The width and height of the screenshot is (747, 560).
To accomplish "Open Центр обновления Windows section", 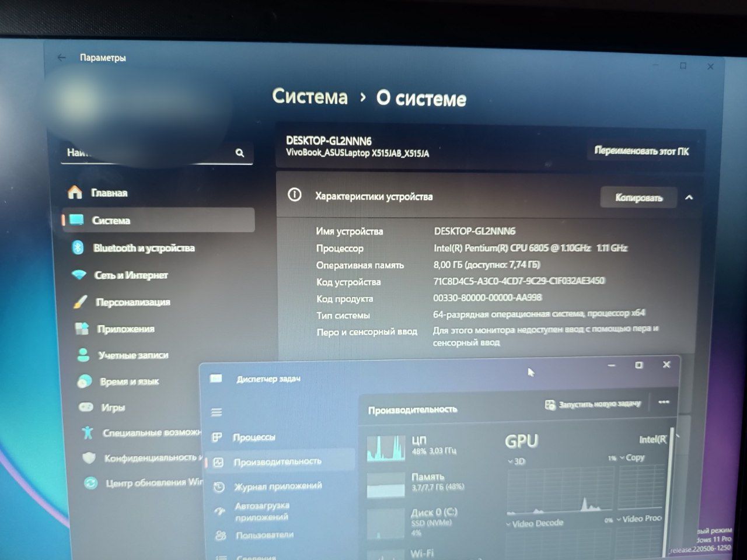I will (x=143, y=483).
